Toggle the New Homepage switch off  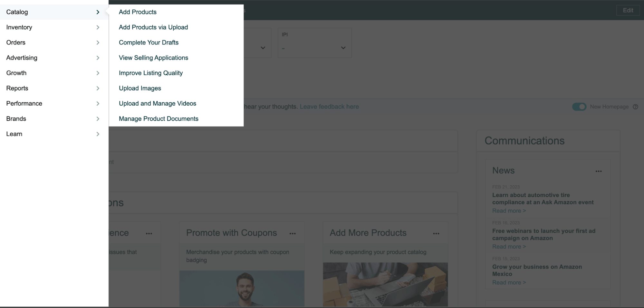[579, 107]
